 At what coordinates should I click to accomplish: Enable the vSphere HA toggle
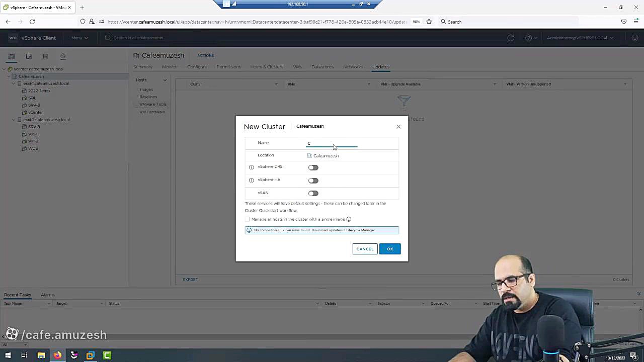coord(313,180)
